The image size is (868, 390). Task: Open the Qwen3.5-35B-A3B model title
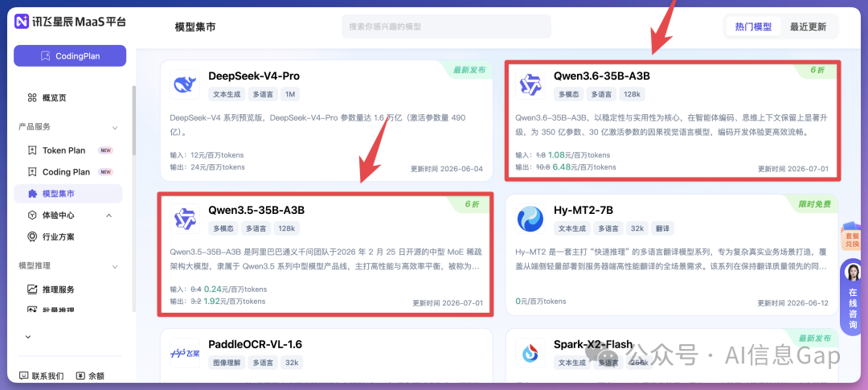pos(256,211)
